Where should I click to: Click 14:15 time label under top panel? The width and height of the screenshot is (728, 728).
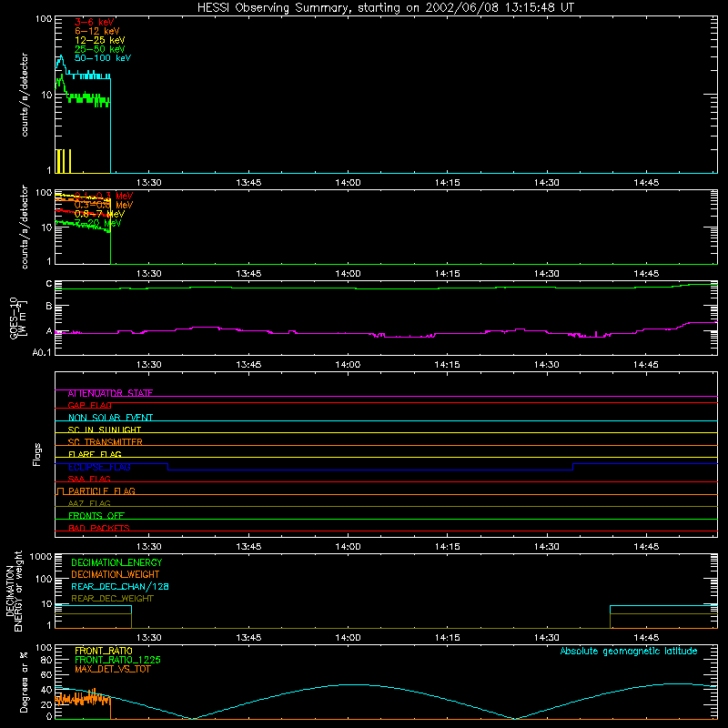(x=447, y=183)
